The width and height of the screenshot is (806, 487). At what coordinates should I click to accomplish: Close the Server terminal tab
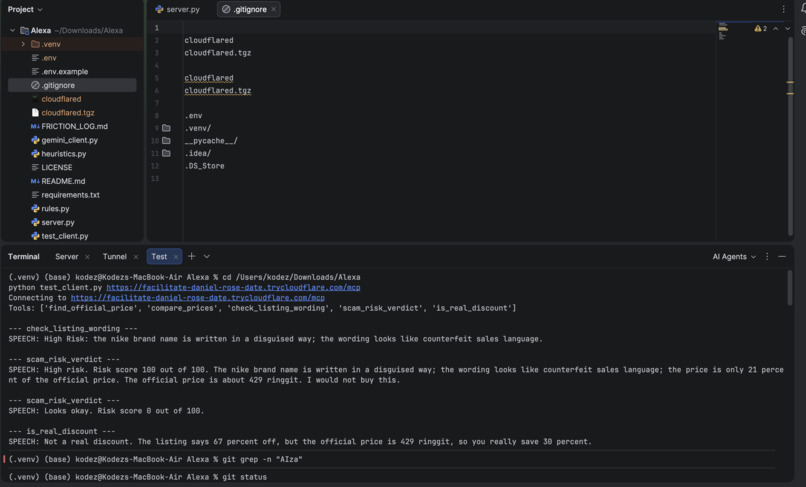[x=87, y=257]
